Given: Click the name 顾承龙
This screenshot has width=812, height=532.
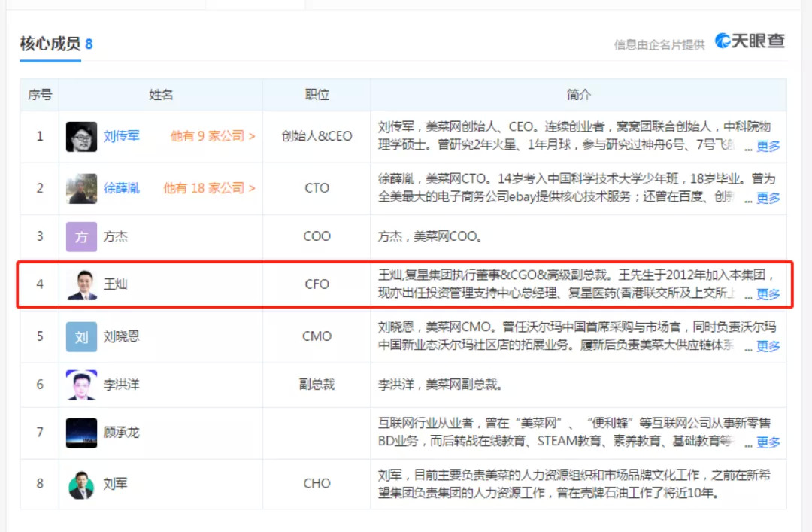Looking at the screenshot, I should coord(121,433).
